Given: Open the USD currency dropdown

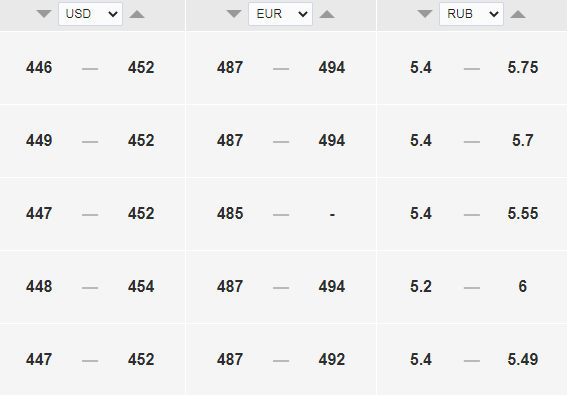Looking at the screenshot, I should tap(90, 14).
